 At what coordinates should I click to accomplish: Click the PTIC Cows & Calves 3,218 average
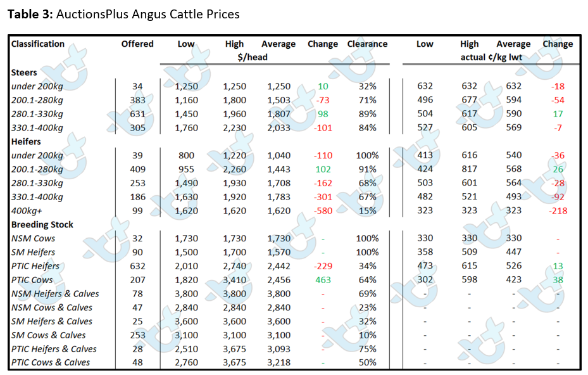(278, 362)
